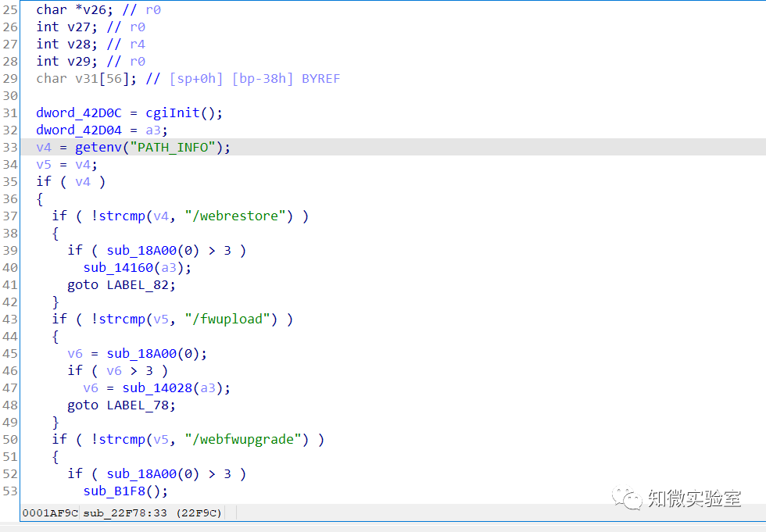The height and width of the screenshot is (532, 766).
Task: Click strcmp call on line 50
Action: click(x=122, y=439)
